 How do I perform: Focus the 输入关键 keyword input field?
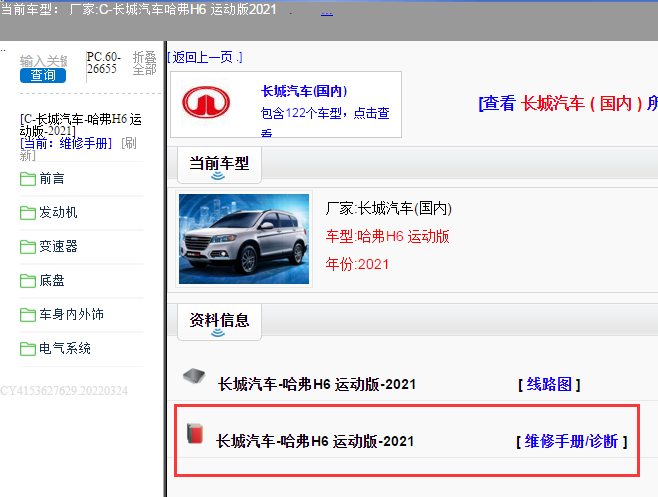[43, 61]
